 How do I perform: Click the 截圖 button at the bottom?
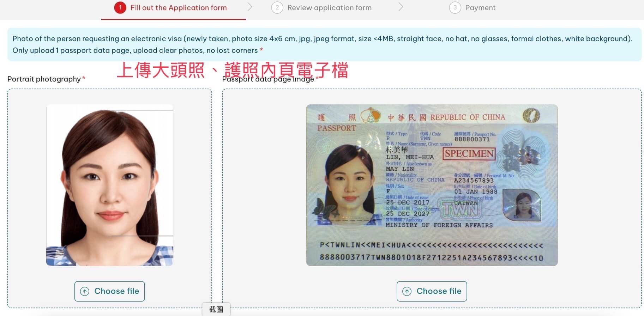[216, 309]
